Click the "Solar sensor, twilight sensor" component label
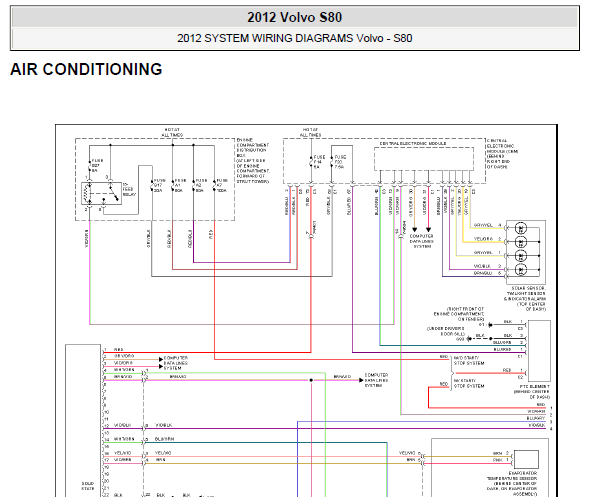The width and height of the screenshot is (603, 497). point(525,299)
